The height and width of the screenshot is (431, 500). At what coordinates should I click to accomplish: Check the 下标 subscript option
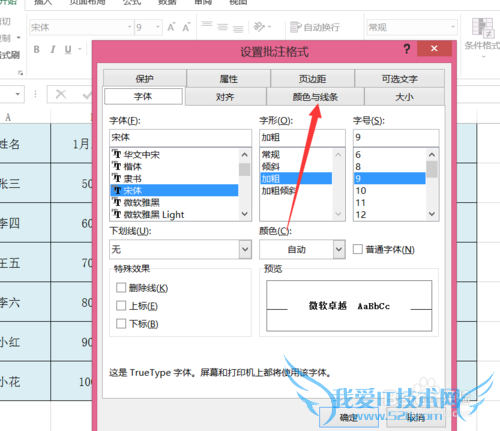(121, 323)
